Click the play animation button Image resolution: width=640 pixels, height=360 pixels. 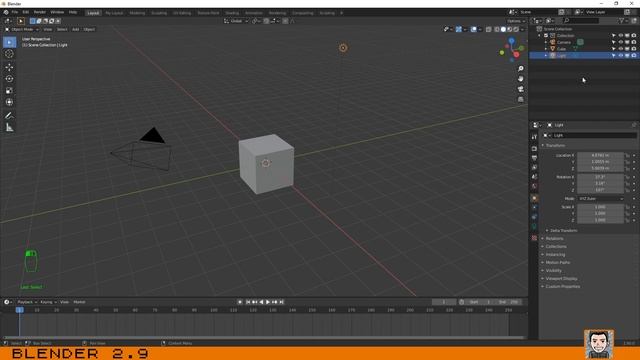point(268,302)
